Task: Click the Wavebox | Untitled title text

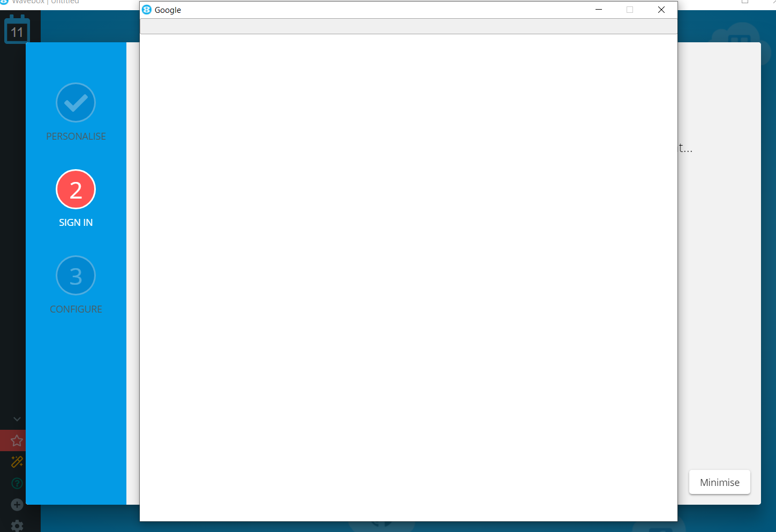Action: 44,2
